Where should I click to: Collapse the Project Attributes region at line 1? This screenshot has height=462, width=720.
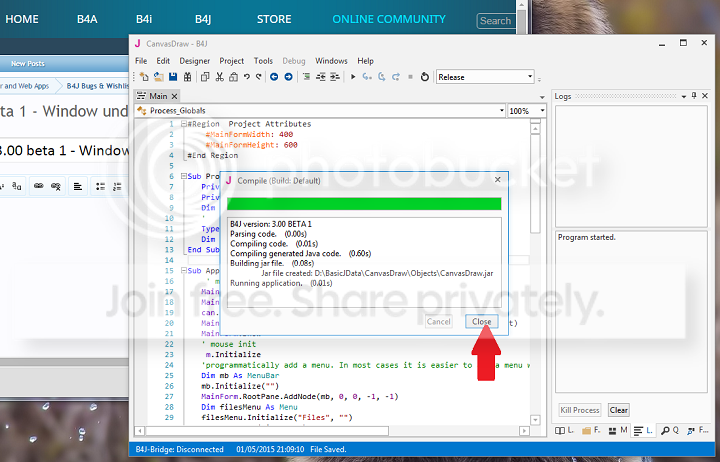point(184,124)
